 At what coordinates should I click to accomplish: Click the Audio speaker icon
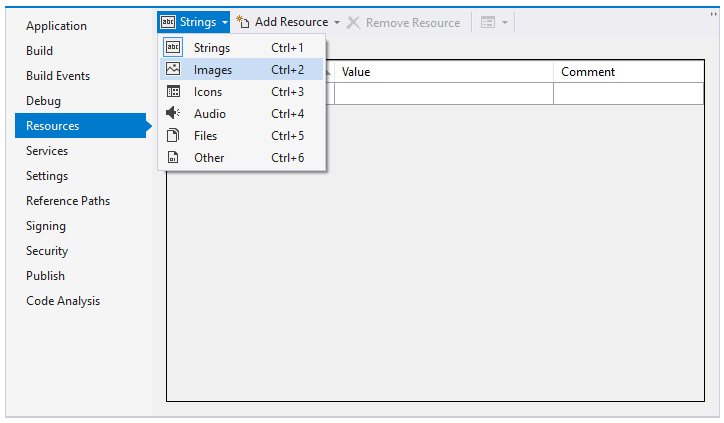tap(173, 114)
